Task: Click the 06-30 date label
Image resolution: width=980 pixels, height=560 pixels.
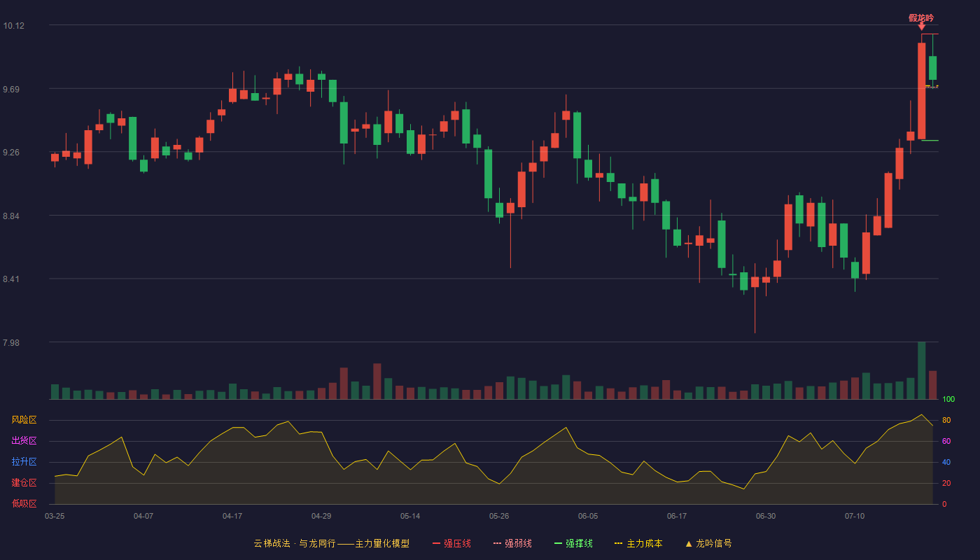Action: click(766, 516)
